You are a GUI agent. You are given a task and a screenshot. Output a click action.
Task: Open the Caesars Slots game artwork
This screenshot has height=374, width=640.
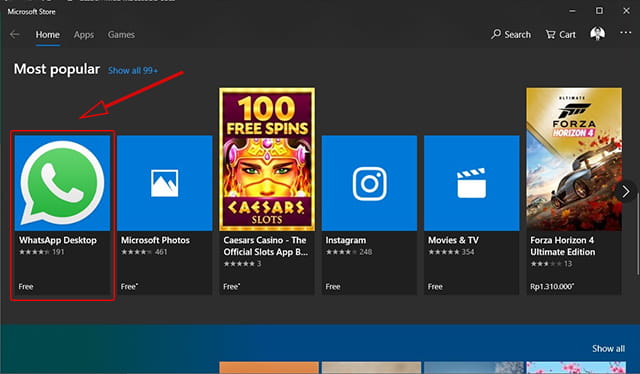pos(267,159)
